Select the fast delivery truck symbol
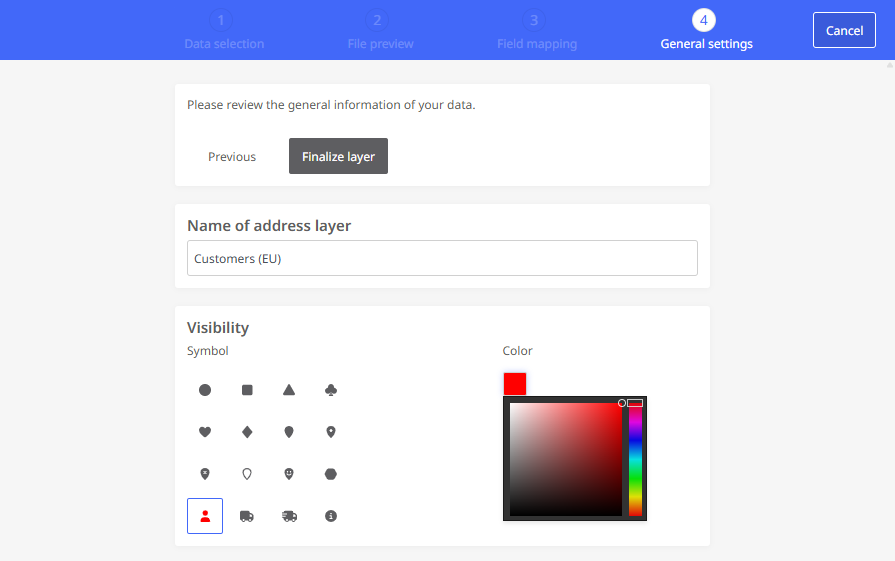The image size is (895, 561). point(289,516)
